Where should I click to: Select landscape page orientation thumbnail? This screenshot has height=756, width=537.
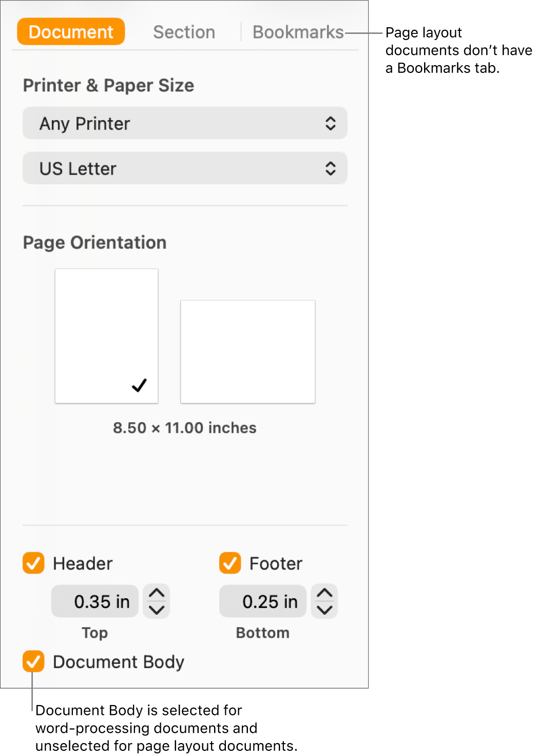coord(248,351)
